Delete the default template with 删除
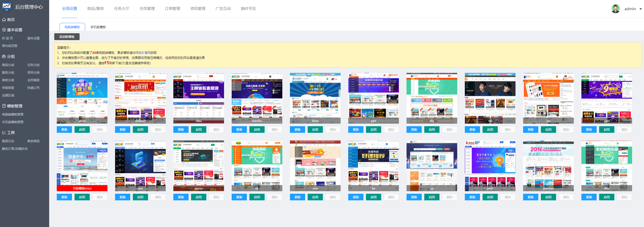The image size is (644, 227). (158, 129)
